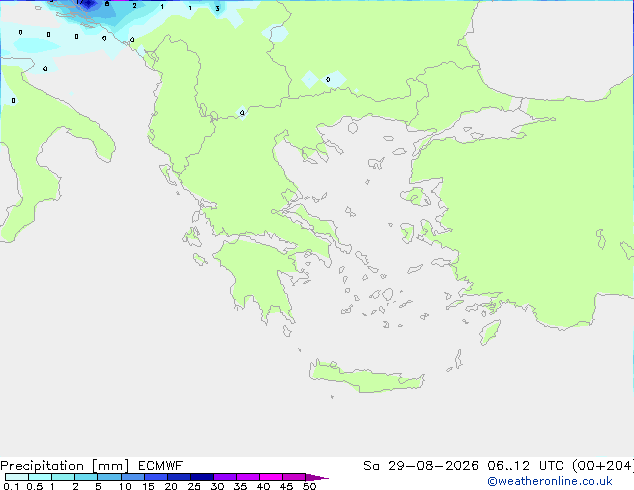The image size is (634, 490).
Task: Click the legend swatch between 0.5 and 1
Action: click(40, 477)
